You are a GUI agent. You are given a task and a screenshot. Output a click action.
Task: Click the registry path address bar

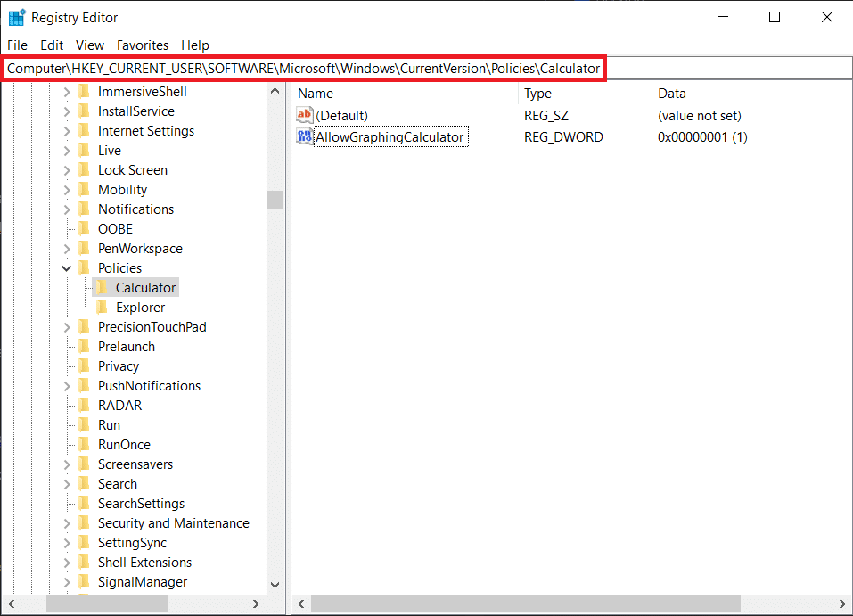tap(303, 69)
